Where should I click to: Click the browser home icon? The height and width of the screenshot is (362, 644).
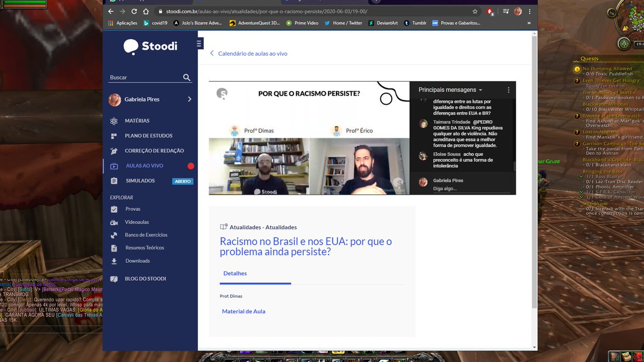[x=146, y=11]
